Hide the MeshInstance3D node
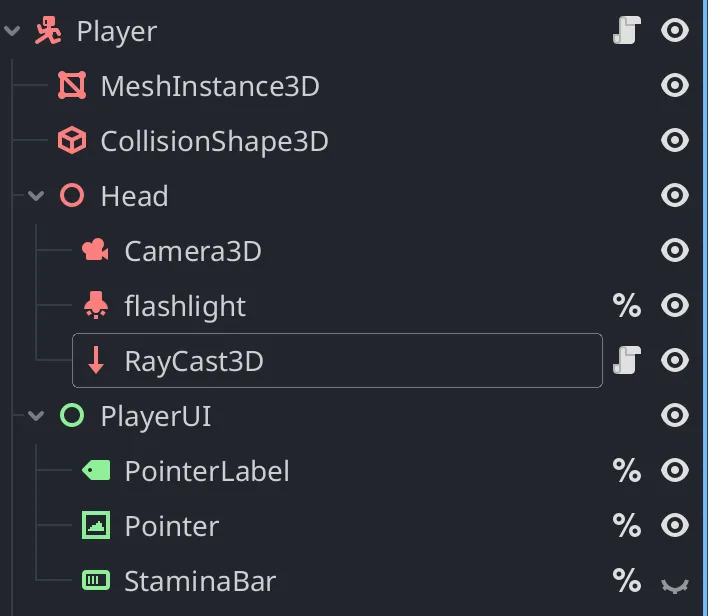Screen dimensions: 708x616 [x=675, y=86]
